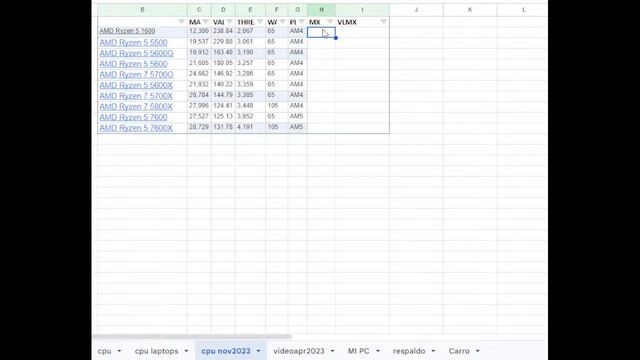Switch to the MI PC sheet tab
The width and height of the screenshot is (640, 360).
(358, 351)
